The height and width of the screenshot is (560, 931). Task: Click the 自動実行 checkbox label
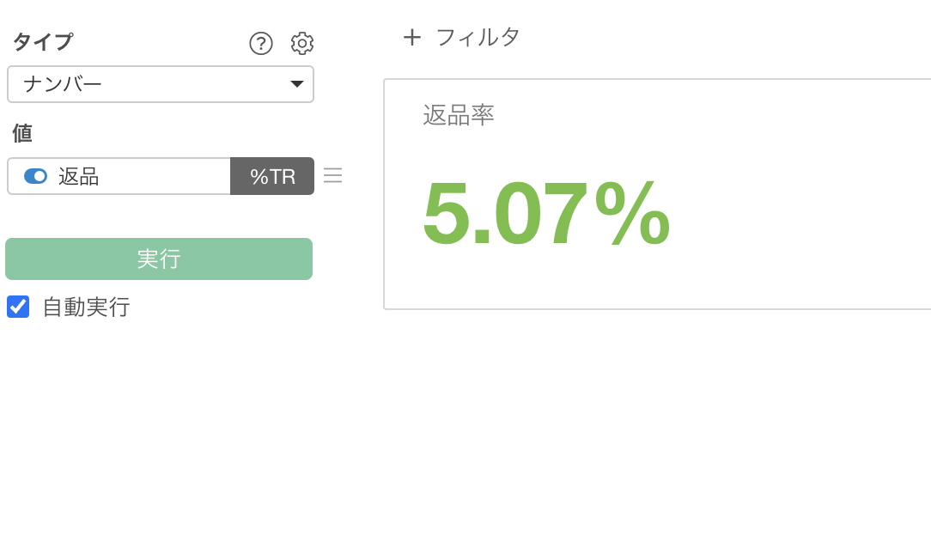(86, 307)
